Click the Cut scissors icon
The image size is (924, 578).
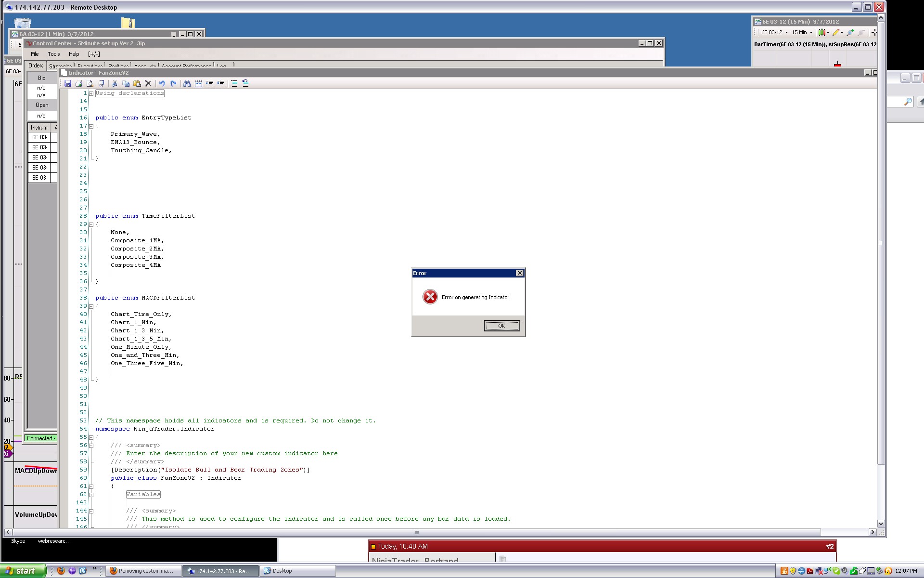click(115, 83)
